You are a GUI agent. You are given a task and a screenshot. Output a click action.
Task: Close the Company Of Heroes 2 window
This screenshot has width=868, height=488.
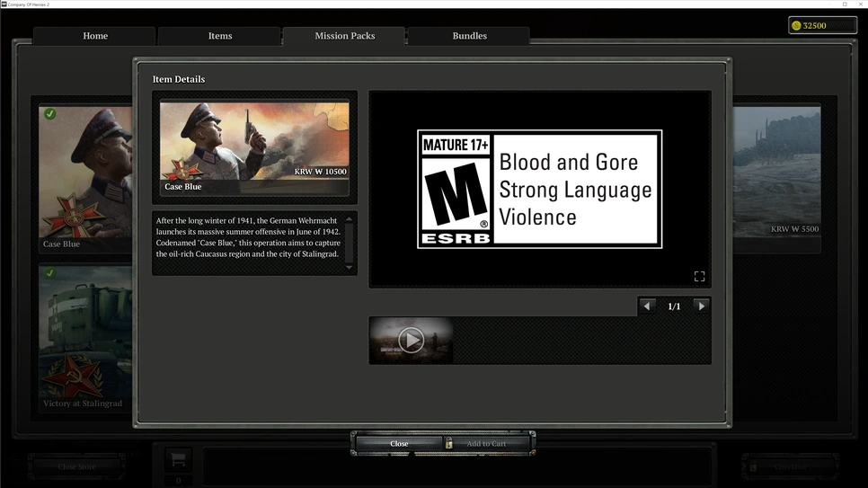point(861,4)
